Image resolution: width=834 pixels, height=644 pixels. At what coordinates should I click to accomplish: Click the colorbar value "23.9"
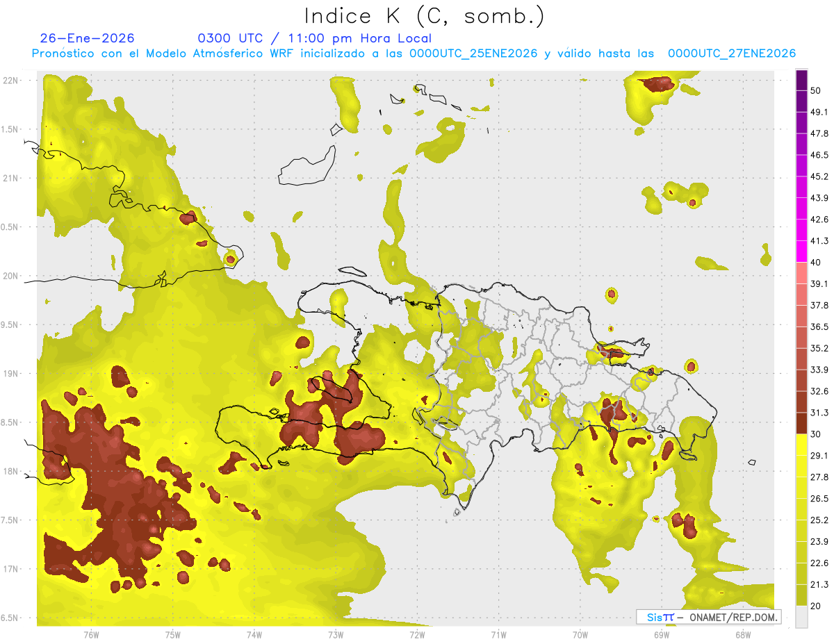coord(819,542)
